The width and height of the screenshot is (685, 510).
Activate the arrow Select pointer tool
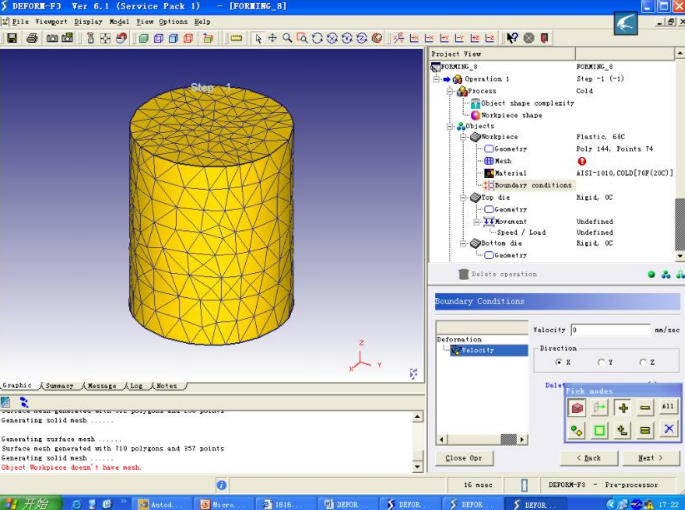pos(258,38)
